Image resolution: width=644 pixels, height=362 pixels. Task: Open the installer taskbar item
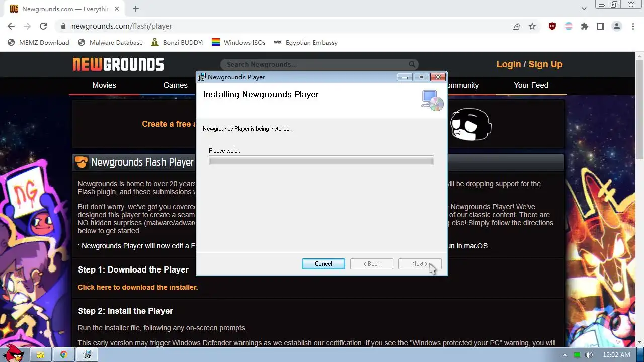click(87, 355)
